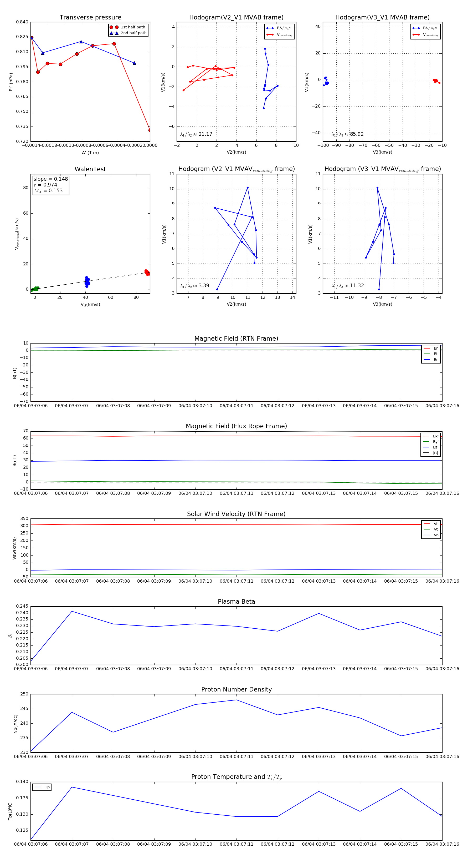Screen dimensions: 473x868
Task: Select the 'r = 0.974' correlation text
Action: (x=45, y=185)
